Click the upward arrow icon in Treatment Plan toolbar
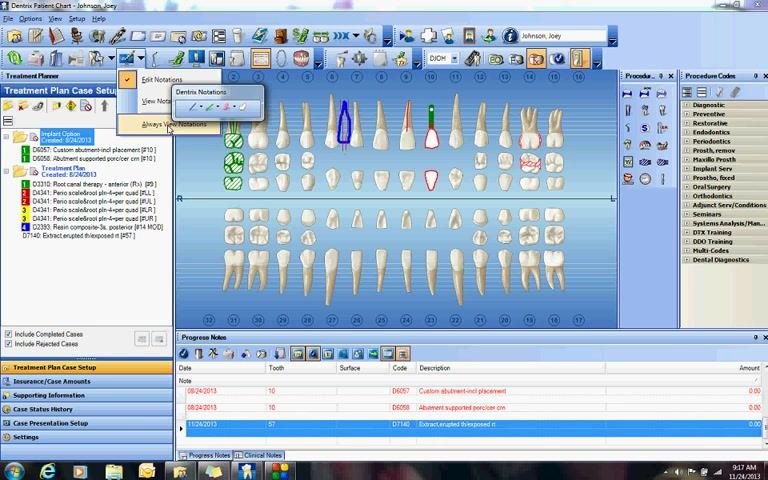The height and width of the screenshot is (480, 768). [x=104, y=106]
